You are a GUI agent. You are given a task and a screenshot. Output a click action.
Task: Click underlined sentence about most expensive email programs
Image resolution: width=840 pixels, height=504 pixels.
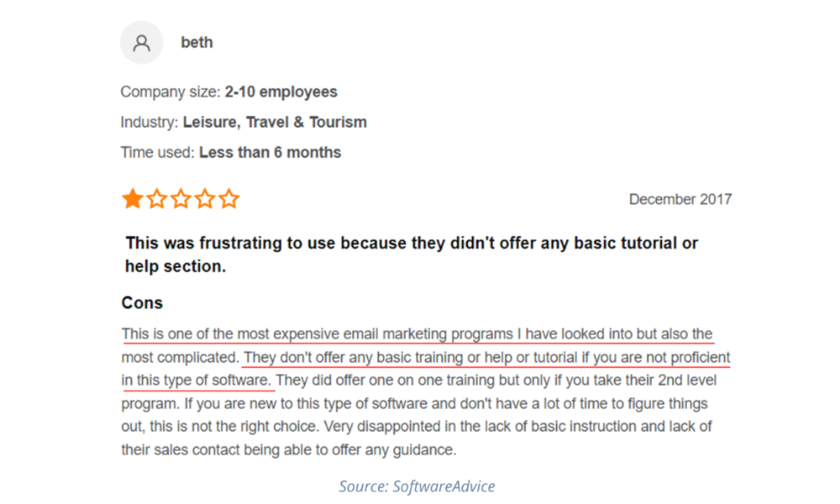click(x=417, y=334)
